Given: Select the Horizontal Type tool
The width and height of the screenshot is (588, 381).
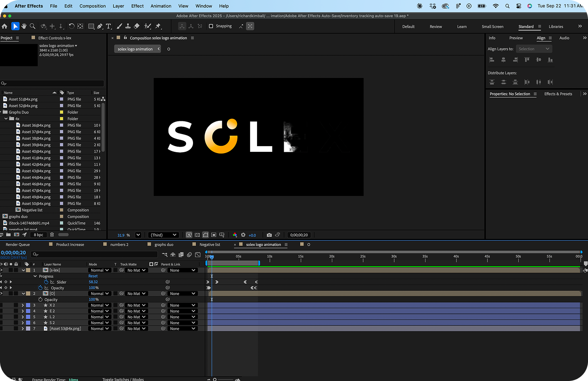Looking at the screenshot, I should coord(108,26).
